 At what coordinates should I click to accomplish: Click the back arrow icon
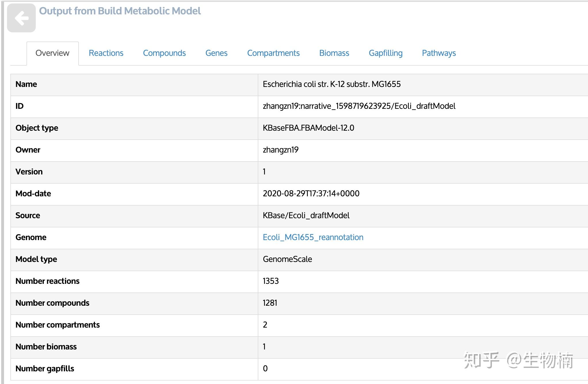(x=21, y=18)
